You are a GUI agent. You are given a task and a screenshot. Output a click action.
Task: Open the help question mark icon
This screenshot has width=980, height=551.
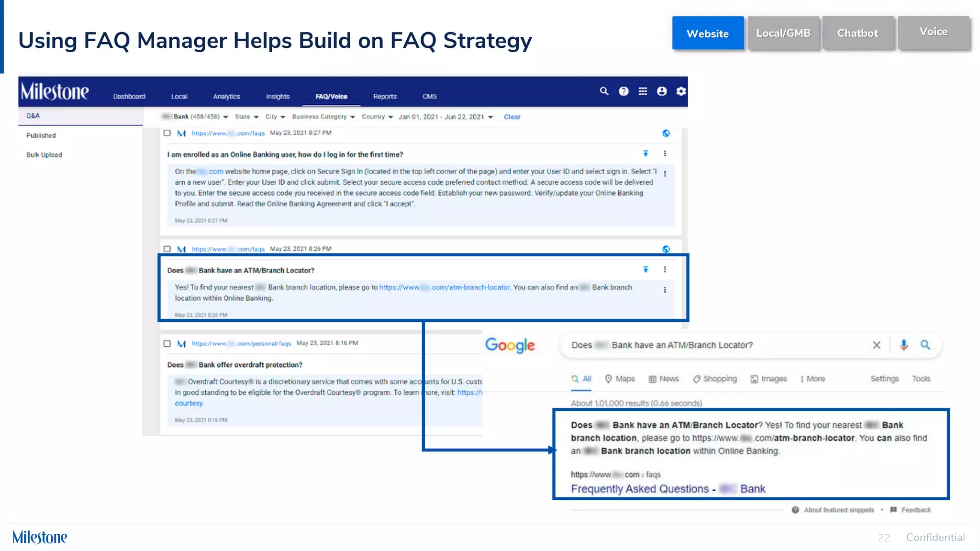[624, 91]
